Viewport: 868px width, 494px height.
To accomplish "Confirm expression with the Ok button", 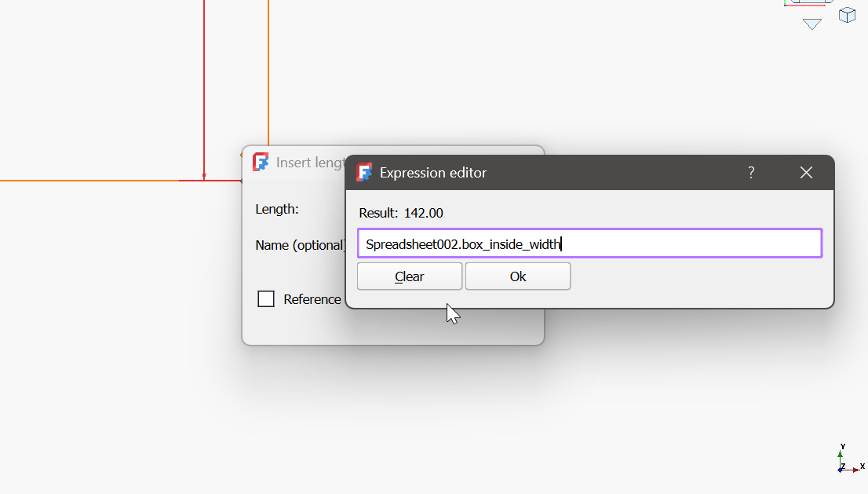I will [518, 276].
